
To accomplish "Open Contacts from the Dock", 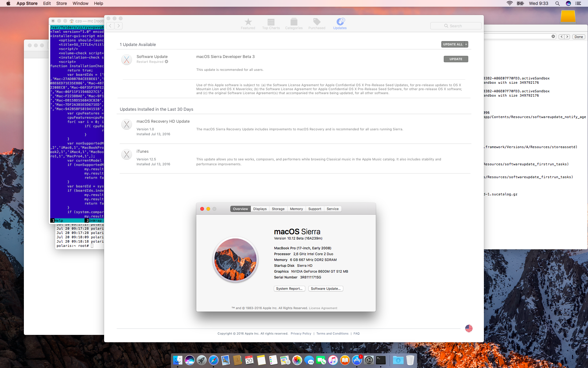I will click(237, 360).
